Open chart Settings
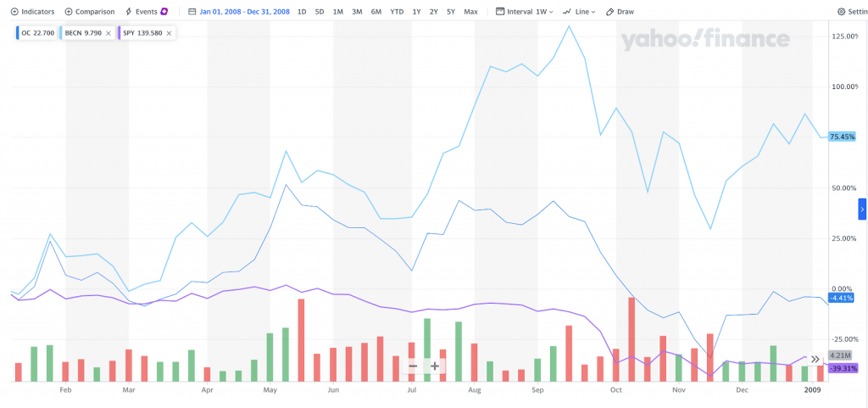 [x=853, y=12]
